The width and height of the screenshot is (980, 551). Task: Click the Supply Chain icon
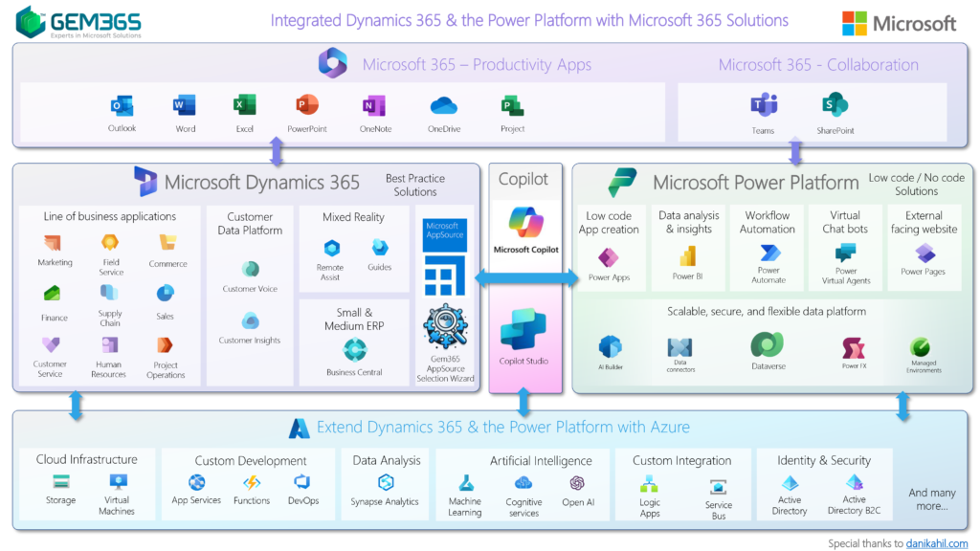[x=109, y=293]
